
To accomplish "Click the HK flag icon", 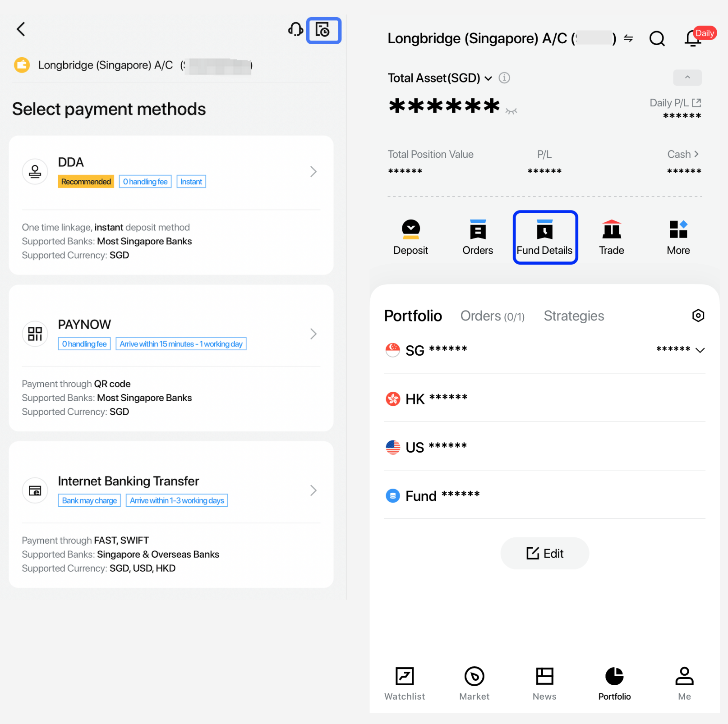I will point(393,399).
